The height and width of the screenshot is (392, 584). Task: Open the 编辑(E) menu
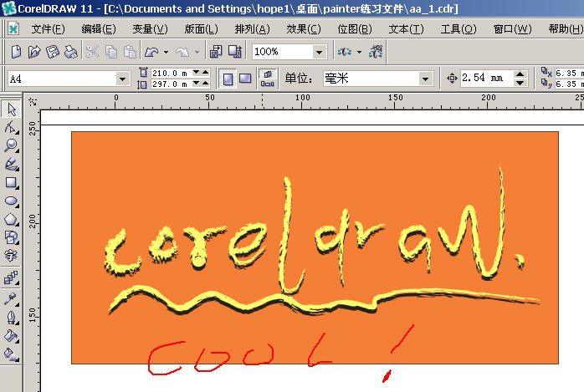click(x=99, y=29)
